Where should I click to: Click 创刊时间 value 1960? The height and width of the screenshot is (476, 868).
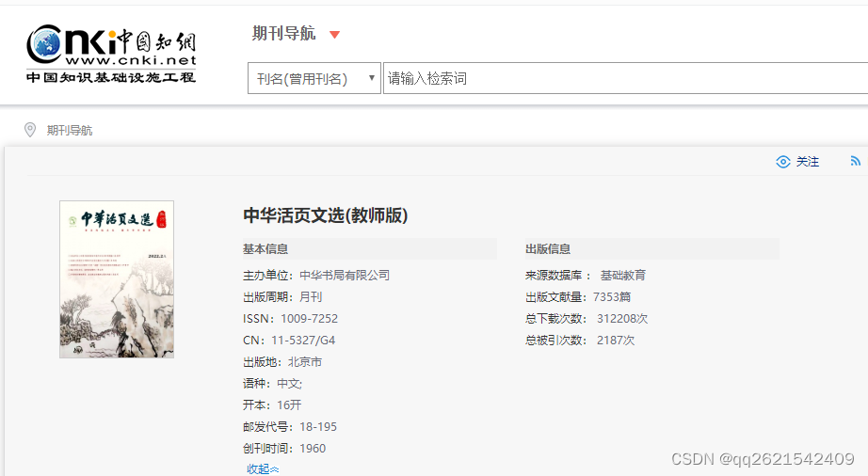(313, 449)
